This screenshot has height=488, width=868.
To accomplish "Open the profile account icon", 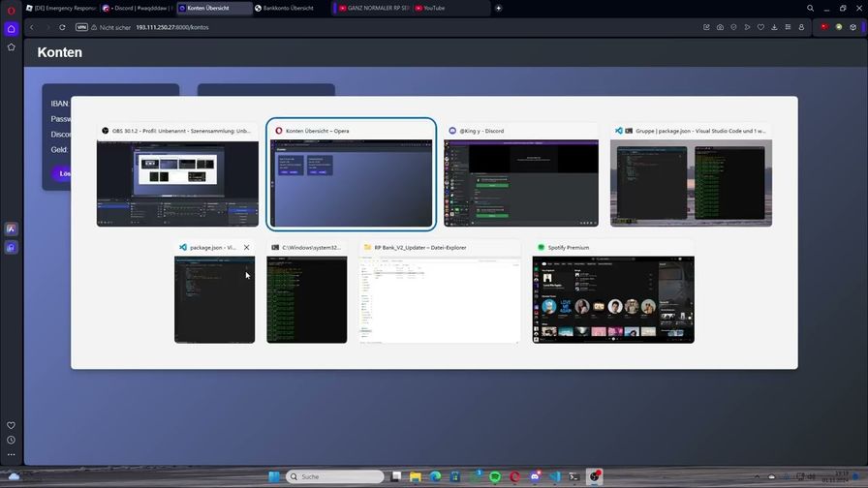I will tap(801, 27).
